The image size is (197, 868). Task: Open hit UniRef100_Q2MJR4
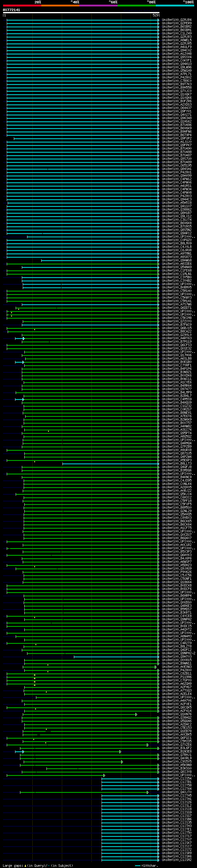[177, 20]
